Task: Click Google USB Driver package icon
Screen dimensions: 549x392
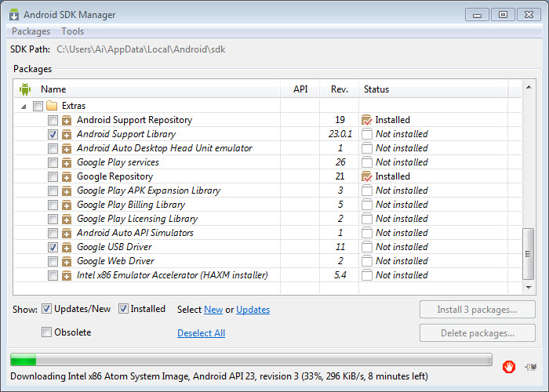Action: click(x=67, y=247)
